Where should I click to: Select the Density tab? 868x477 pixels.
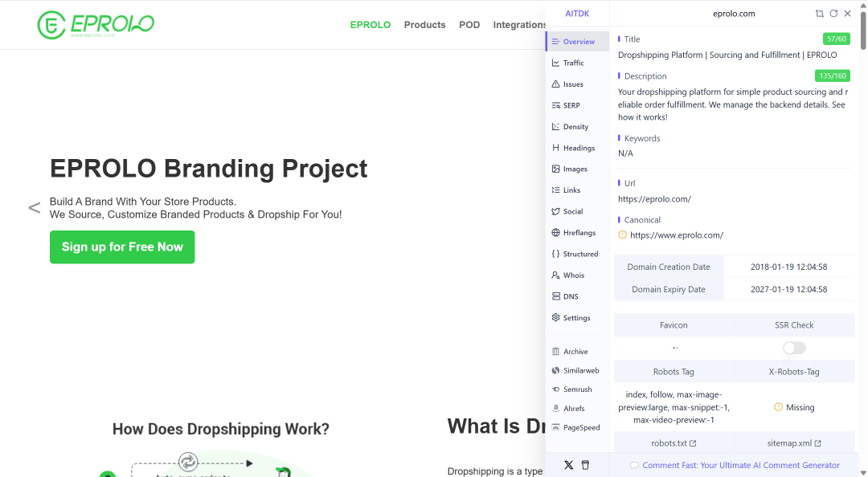click(x=577, y=127)
